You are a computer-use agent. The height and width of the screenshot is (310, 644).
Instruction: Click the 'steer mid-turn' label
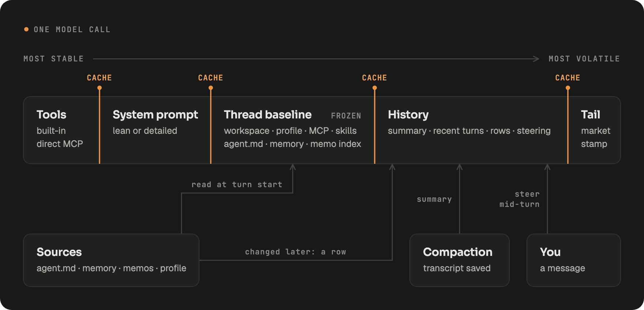(x=520, y=199)
